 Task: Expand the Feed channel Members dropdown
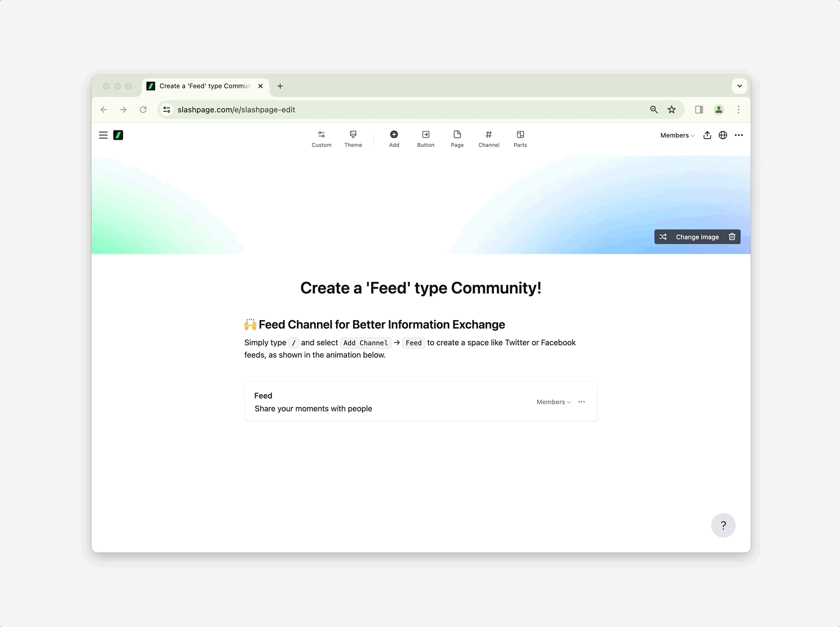click(x=553, y=402)
